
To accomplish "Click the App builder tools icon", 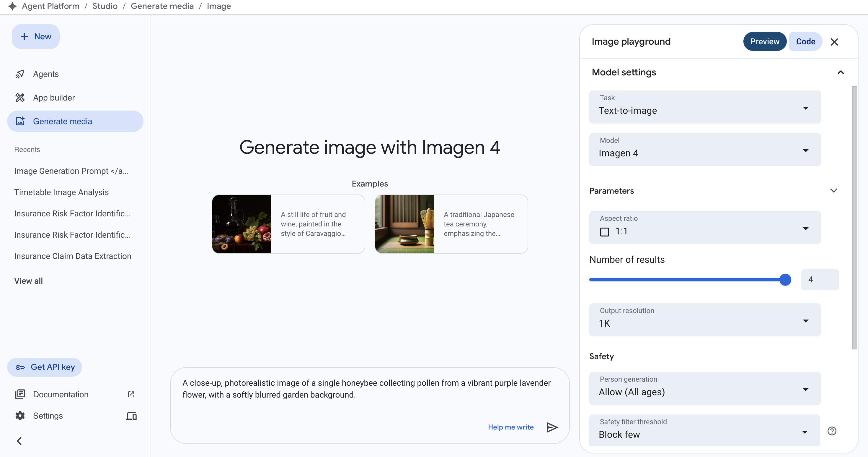I will pos(20,98).
